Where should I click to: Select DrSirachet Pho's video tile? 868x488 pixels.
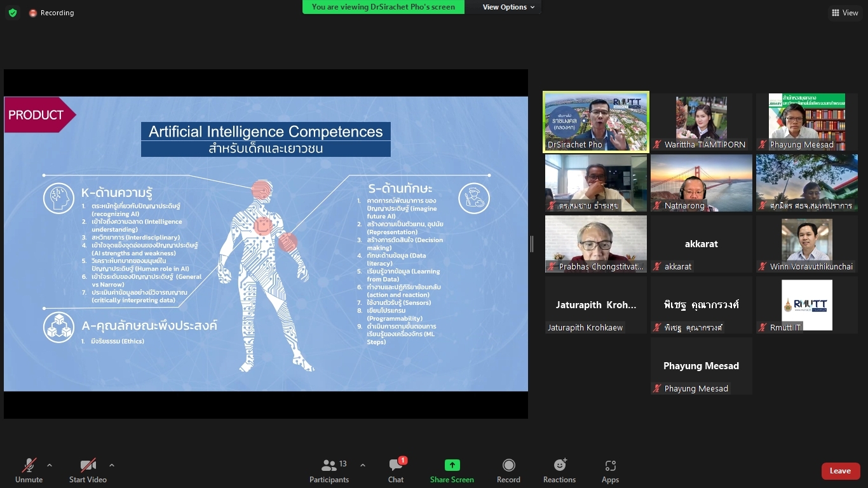(x=595, y=122)
